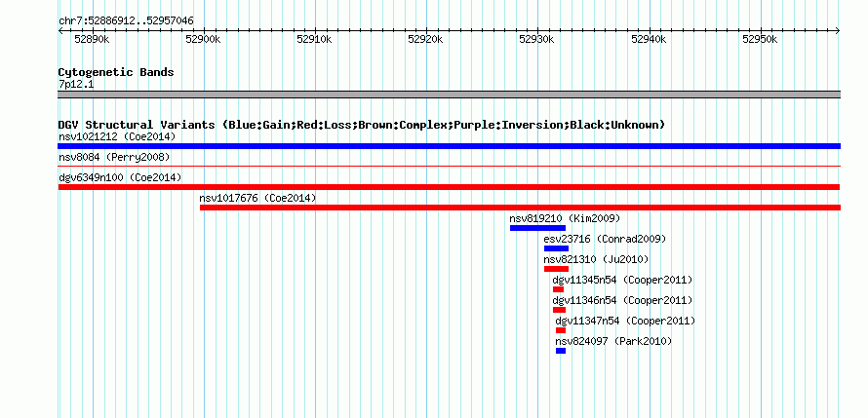Select the red nsv1017676 loss bar
This screenshot has width=868, height=418.
tap(521, 208)
